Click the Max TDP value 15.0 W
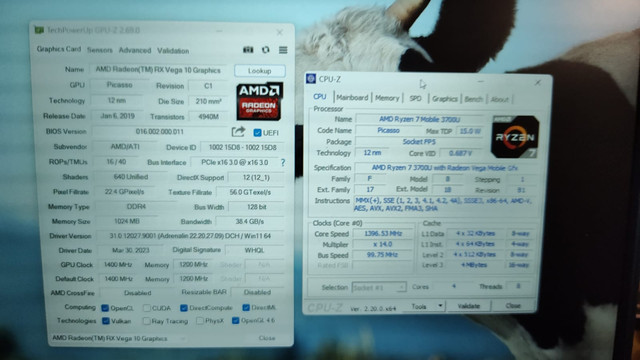This screenshot has height=360, width=640. (470, 131)
